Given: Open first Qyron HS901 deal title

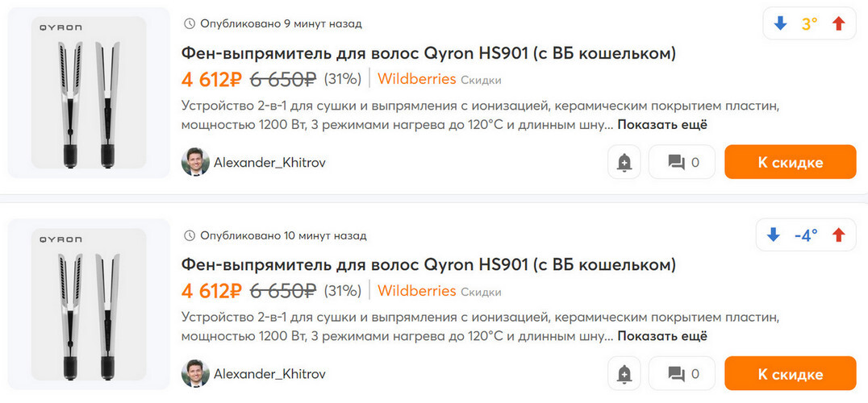Looking at the screenshot, I should coord(428,53).
